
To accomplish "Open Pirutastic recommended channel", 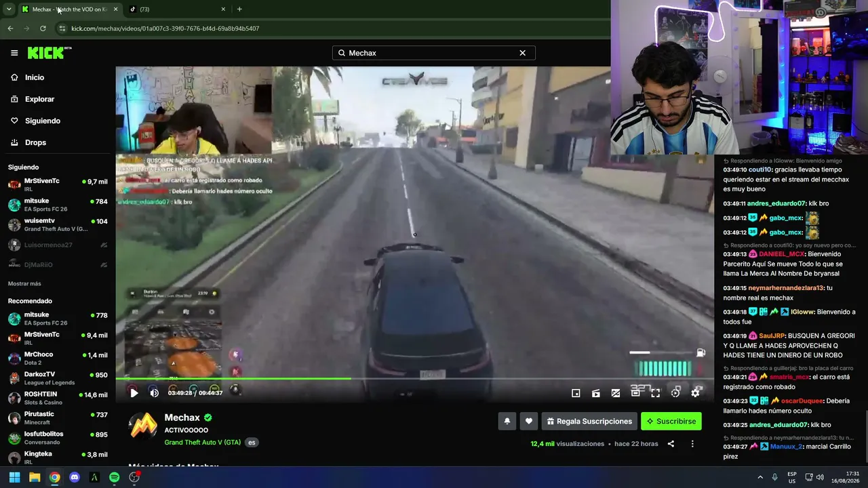I will [58, 418].
